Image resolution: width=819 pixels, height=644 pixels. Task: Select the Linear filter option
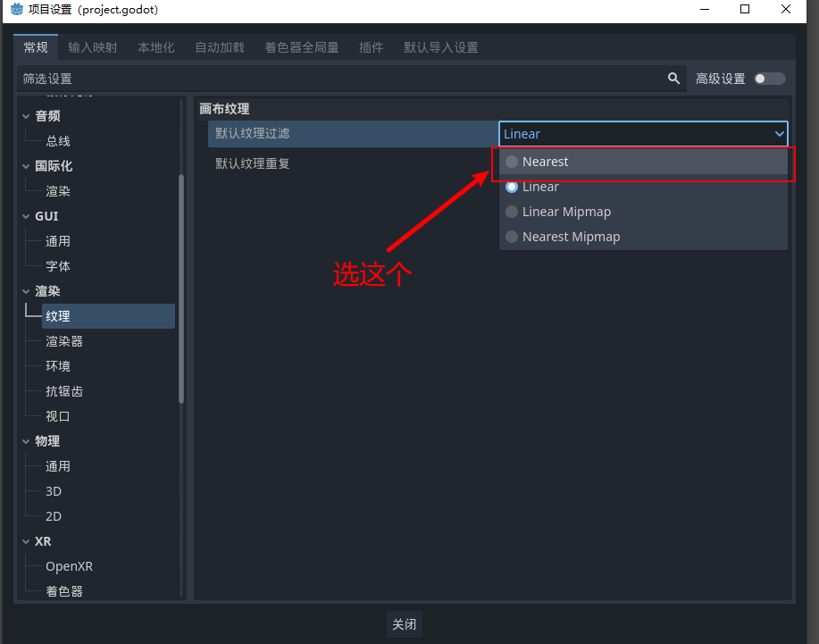click(643, 187)
